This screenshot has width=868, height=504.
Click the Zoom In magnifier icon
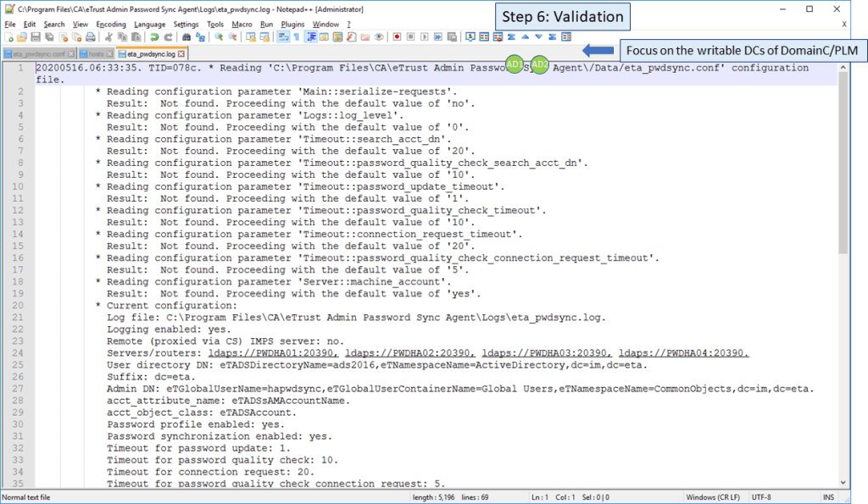[220, 37]
